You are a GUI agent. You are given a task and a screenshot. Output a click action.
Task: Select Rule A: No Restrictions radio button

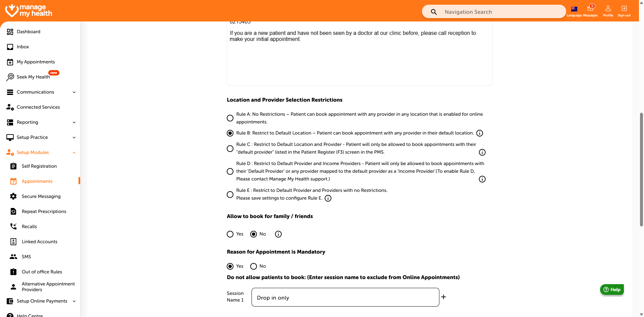coord(230,118)
